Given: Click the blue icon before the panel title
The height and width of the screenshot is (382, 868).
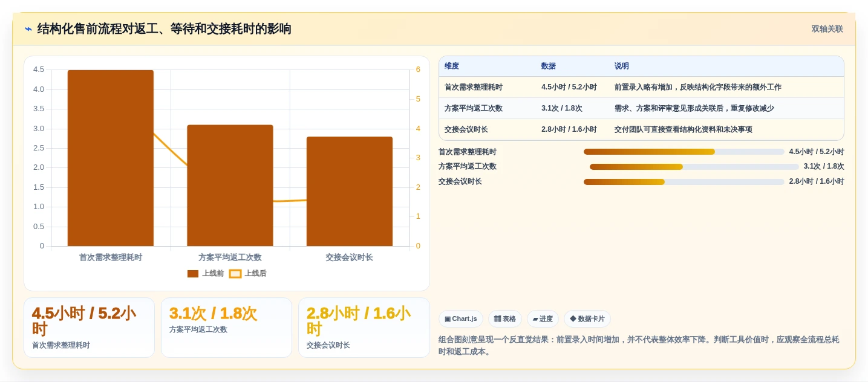Looking at the screenshot, I should pyautogui.click(x=28, y=29).
